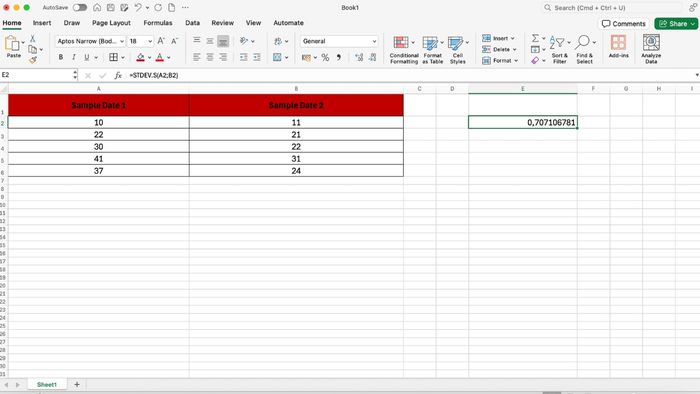700x394 pixels.
Task: Apply the fill color bucket
Action: click(x=140, y=57)
